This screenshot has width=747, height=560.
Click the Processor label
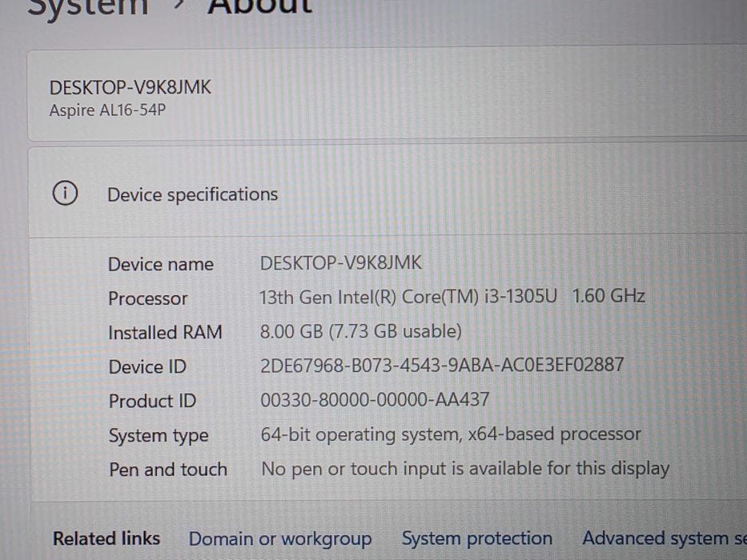(147, 298)
